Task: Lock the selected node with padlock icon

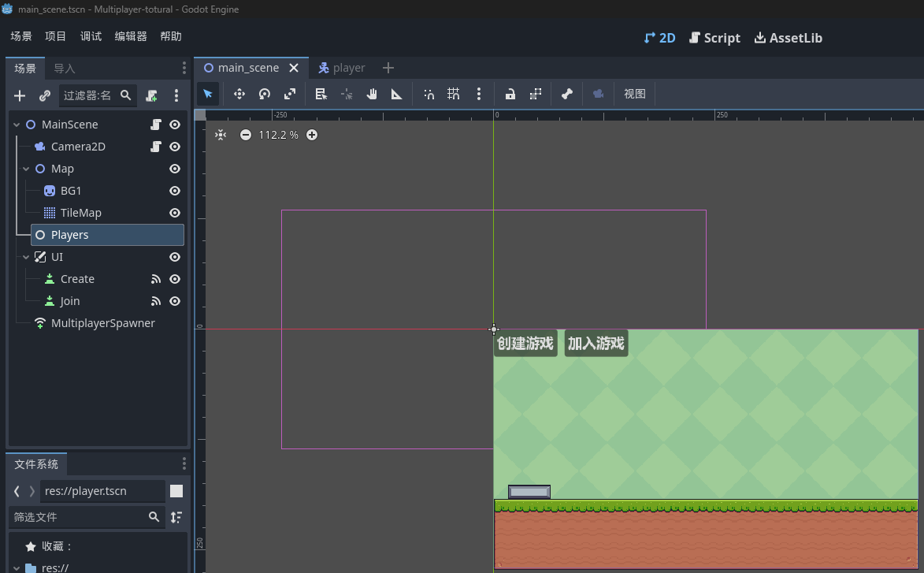Action: coord(510,94)
